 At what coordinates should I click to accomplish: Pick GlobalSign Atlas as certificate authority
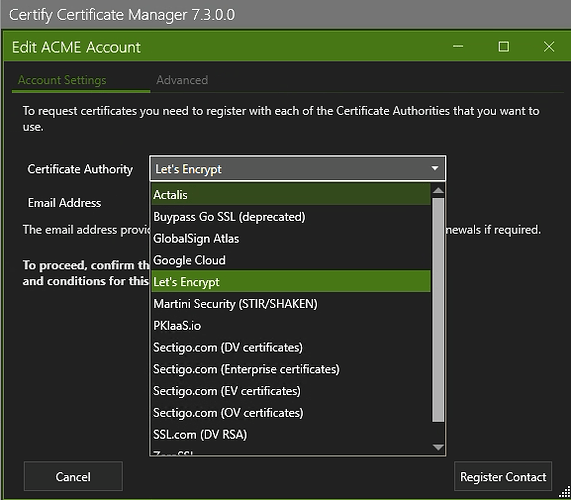point(291,239)
